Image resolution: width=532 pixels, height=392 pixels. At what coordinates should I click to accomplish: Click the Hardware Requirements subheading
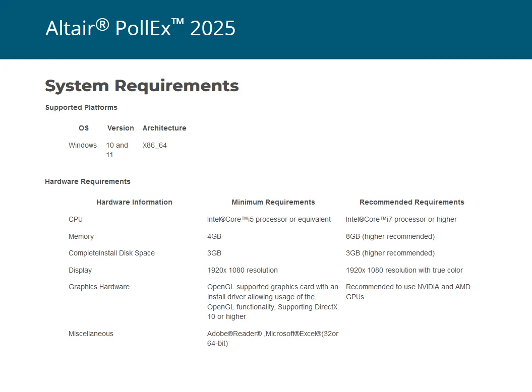(88, 181)
